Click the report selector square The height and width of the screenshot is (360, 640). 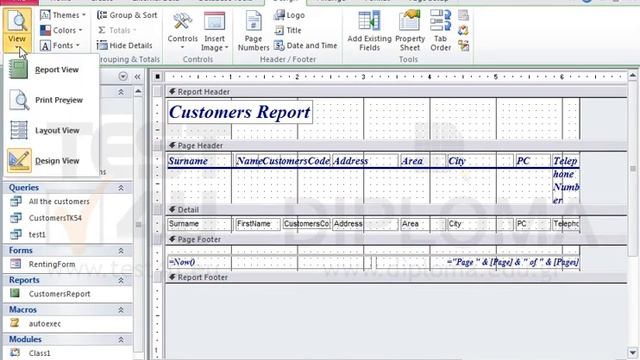pos(158,76)
